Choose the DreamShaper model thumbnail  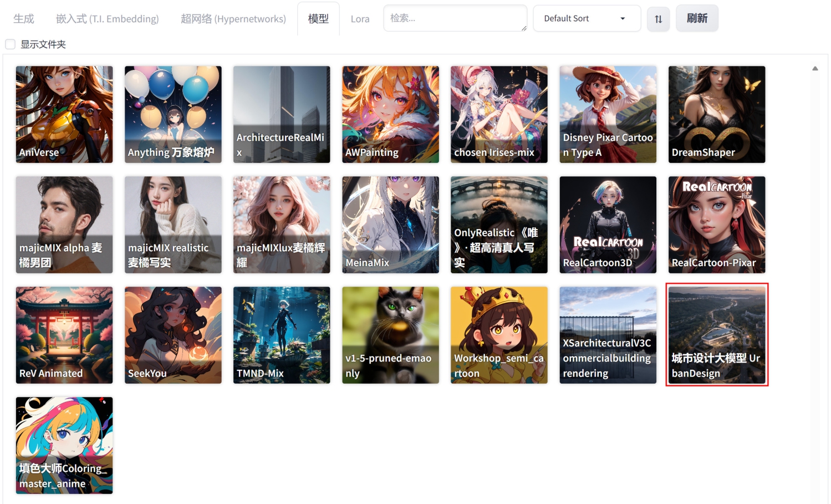pos(716,114)
